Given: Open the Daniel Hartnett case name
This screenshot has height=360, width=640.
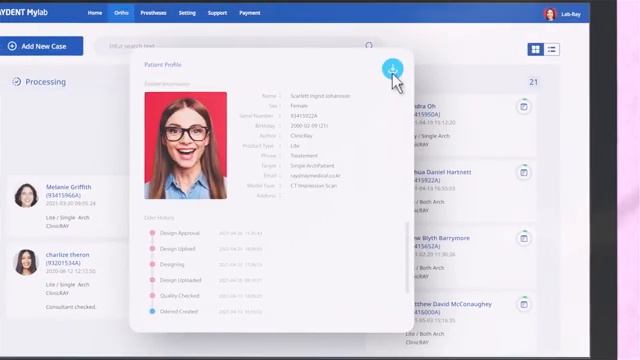Looking at the screenshot, I should [x=442, y=172].
